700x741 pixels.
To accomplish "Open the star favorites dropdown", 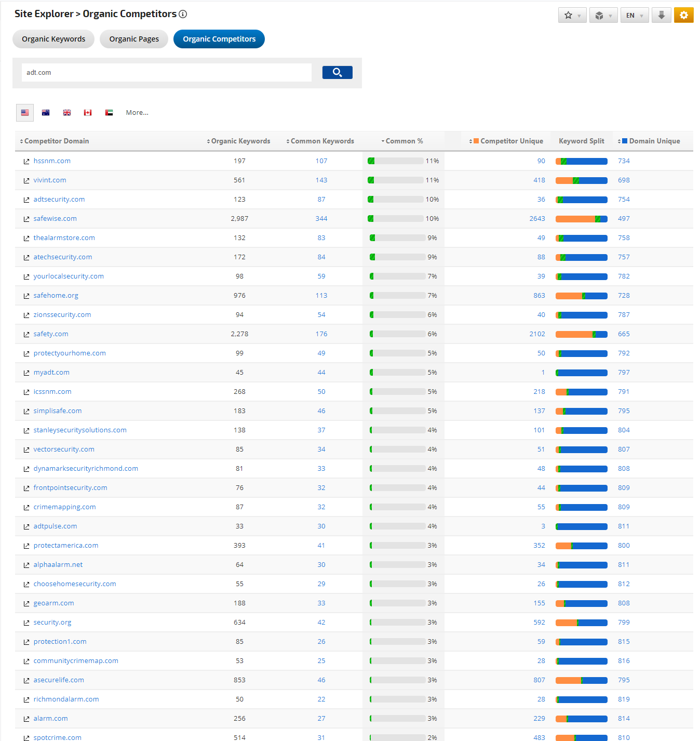I will point(572,15).
